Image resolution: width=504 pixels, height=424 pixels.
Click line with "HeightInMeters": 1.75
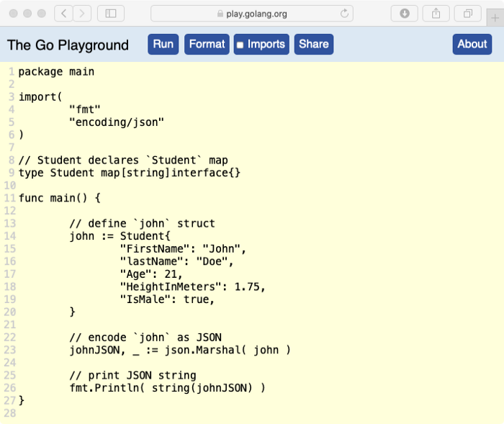click(192, 287)
